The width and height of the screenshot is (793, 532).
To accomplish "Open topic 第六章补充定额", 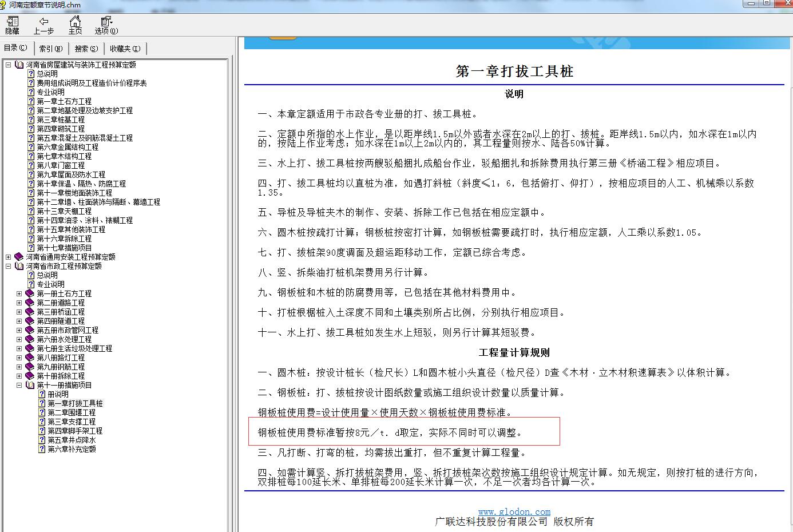I will (x=72, y=449).
